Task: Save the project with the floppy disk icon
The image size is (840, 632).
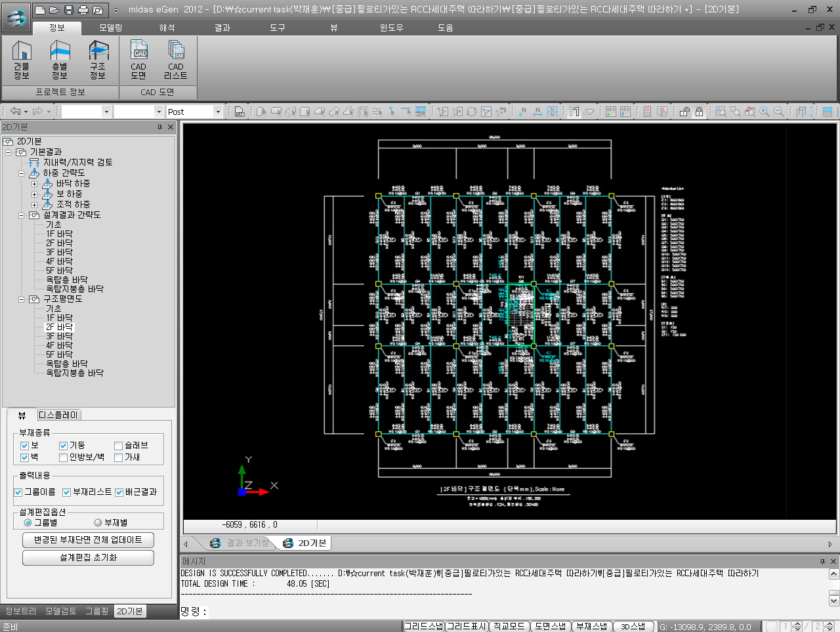Action: click(x=69, y=10)
